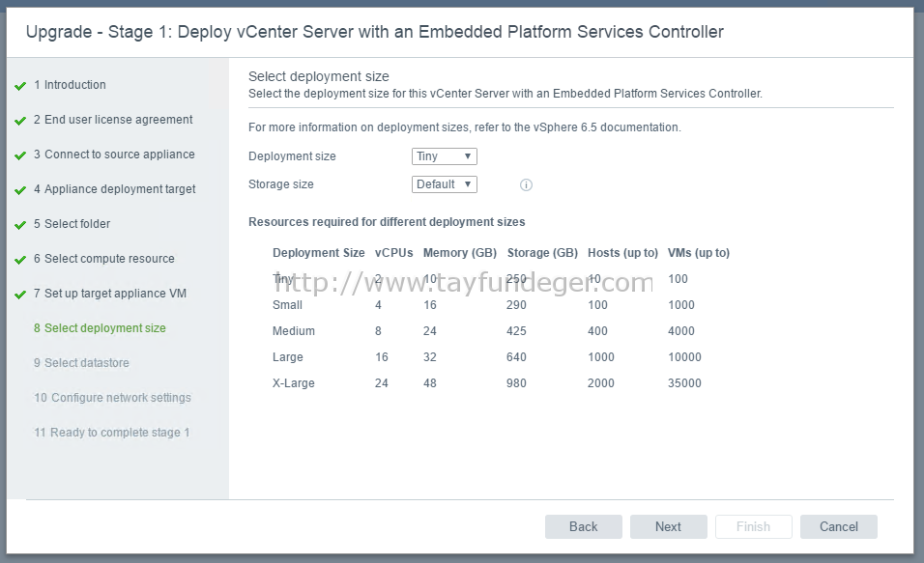
Task: Click step 9 Select datastore
Action: pyautogui.click(x=81, y=363)
